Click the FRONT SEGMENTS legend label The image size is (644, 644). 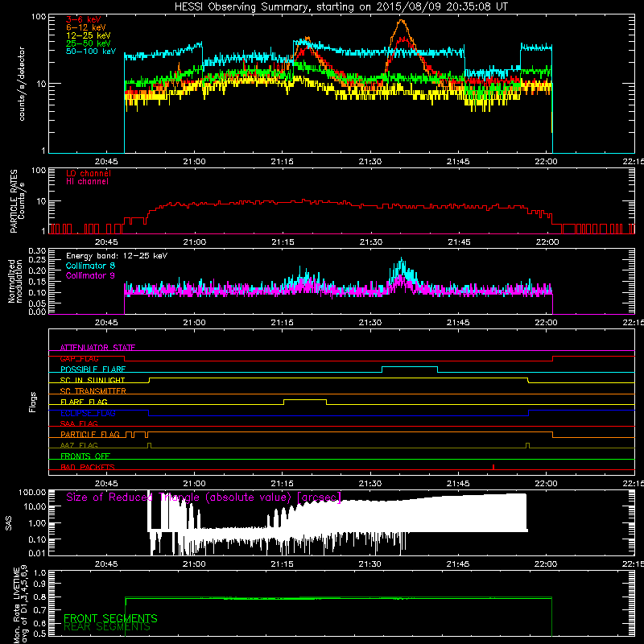coord(110,618)
